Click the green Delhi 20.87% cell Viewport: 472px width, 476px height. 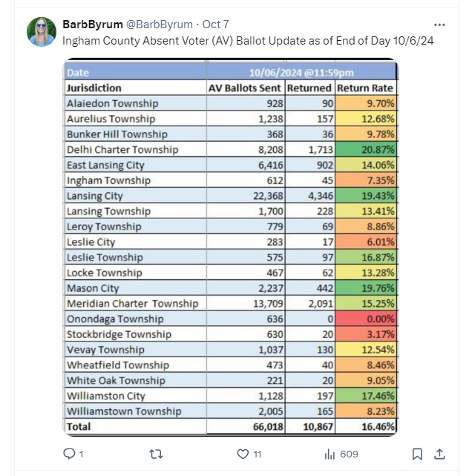click(366, 149)
